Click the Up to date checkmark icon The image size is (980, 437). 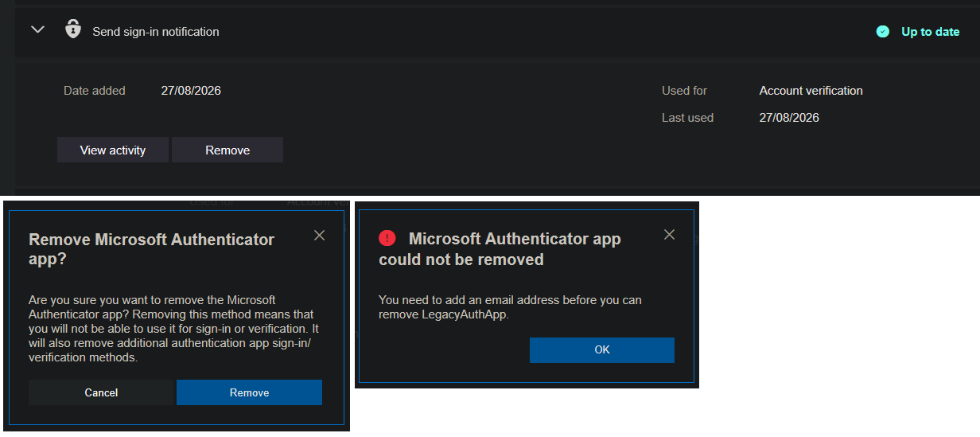click(882, 32)
